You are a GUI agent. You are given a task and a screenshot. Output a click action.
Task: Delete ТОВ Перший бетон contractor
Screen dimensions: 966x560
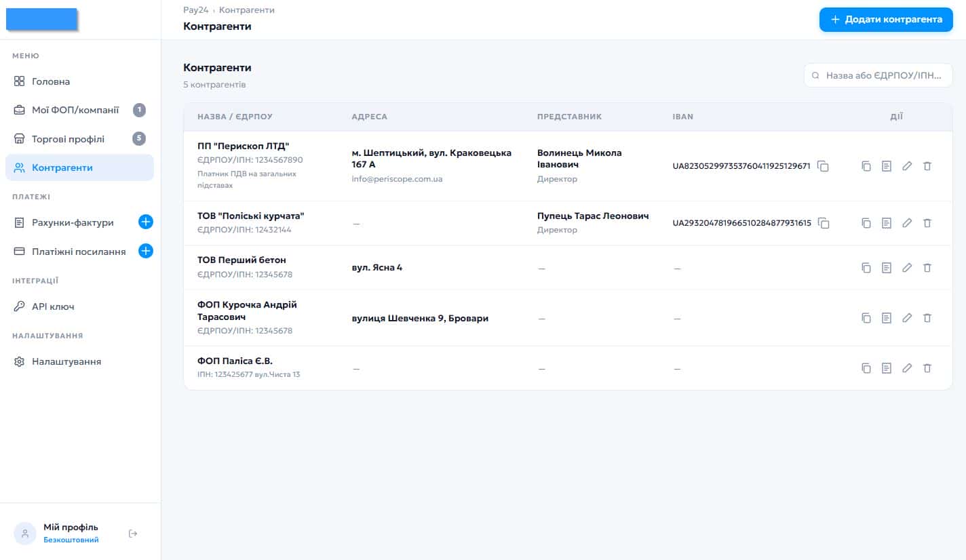927,268
